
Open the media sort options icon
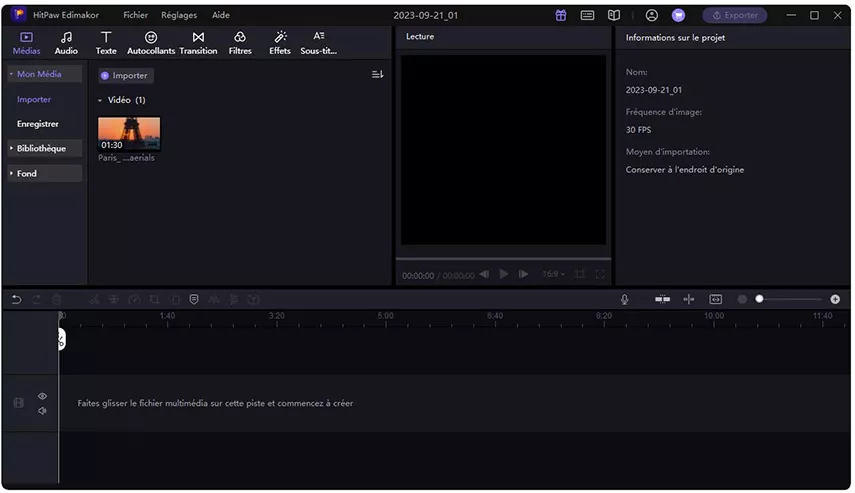pos(377,74)
